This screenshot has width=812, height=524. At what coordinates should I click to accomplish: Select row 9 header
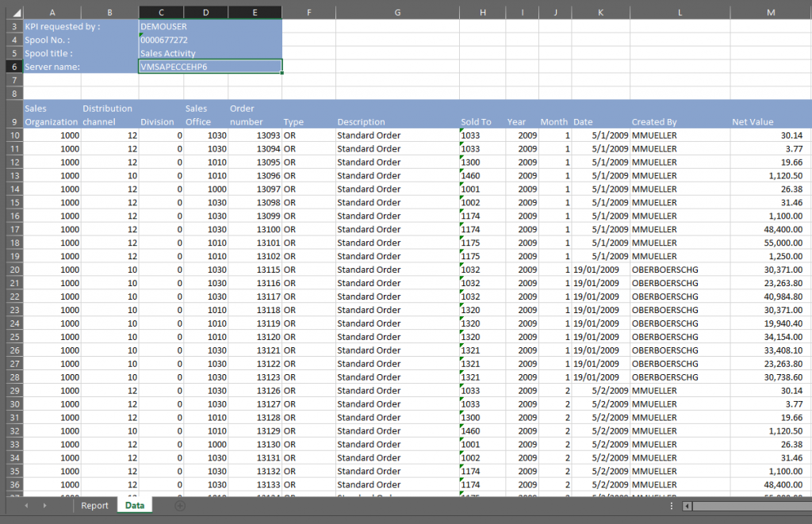tap(14, 115)
